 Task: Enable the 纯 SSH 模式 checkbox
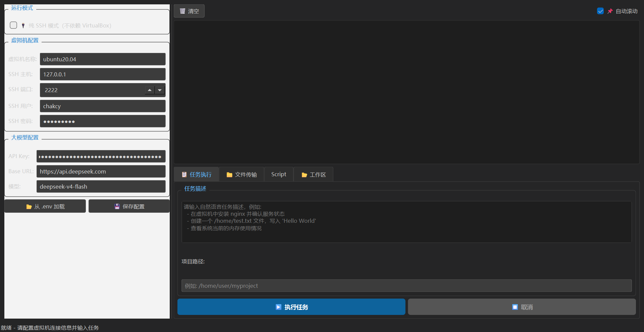coord(13,25)
